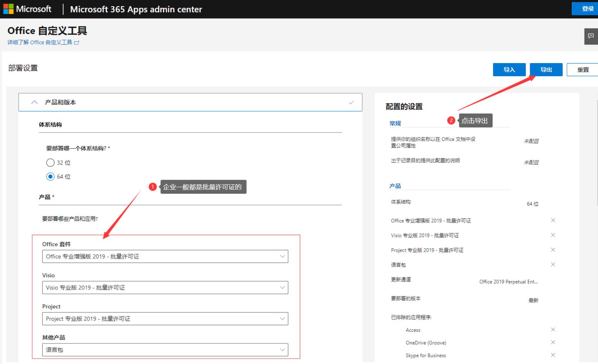Open the Project product dropdown
The image size is (598, 364).
(165, 319)
